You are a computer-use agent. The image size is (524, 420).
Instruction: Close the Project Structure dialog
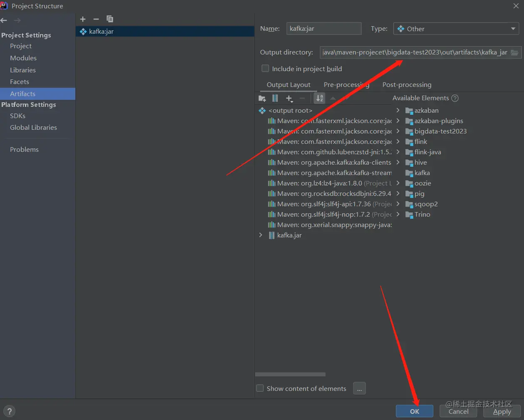pos(516,6)
